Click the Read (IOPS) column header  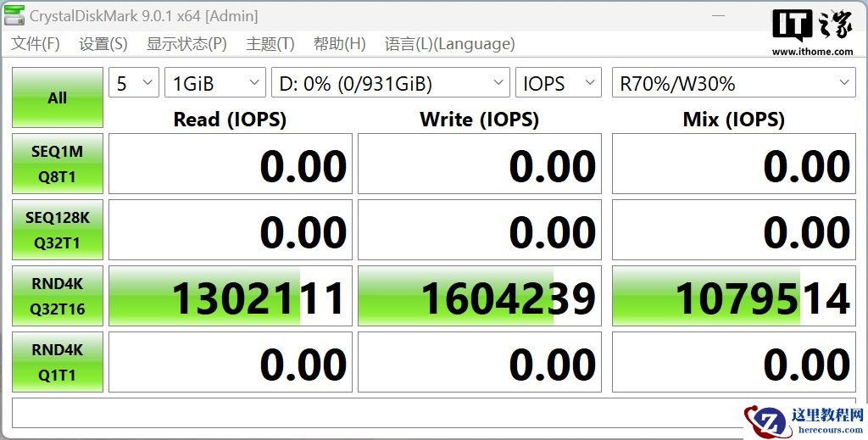click(230, 120)
